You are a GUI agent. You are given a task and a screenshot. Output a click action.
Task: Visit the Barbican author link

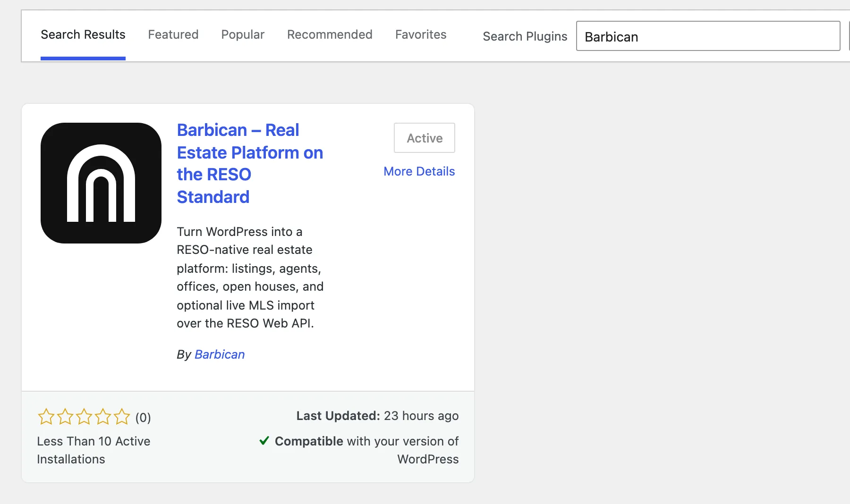(220, 354)
